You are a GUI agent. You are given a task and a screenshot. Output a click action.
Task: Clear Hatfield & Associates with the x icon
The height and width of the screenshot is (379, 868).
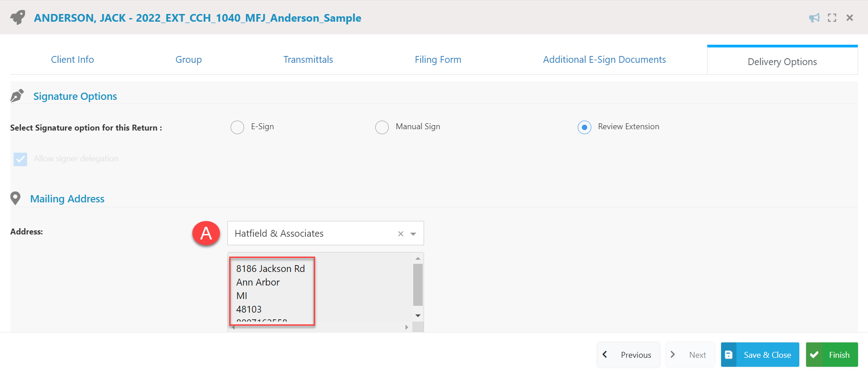pos(401,234)
